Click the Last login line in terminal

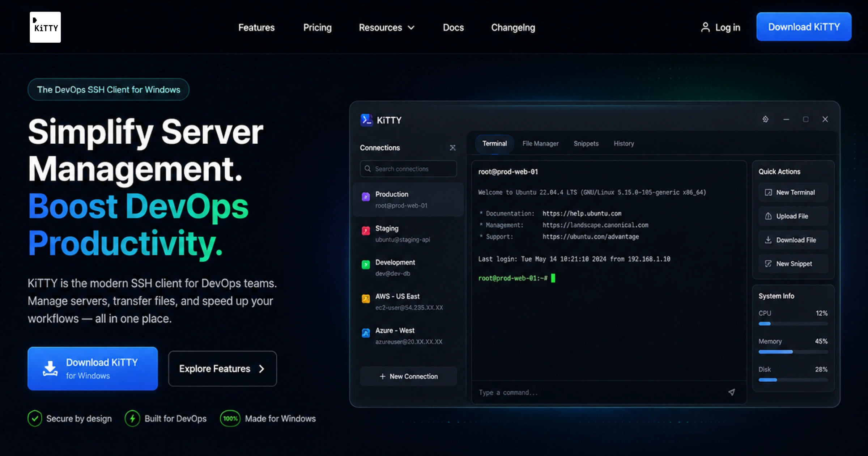pos(574,259)
